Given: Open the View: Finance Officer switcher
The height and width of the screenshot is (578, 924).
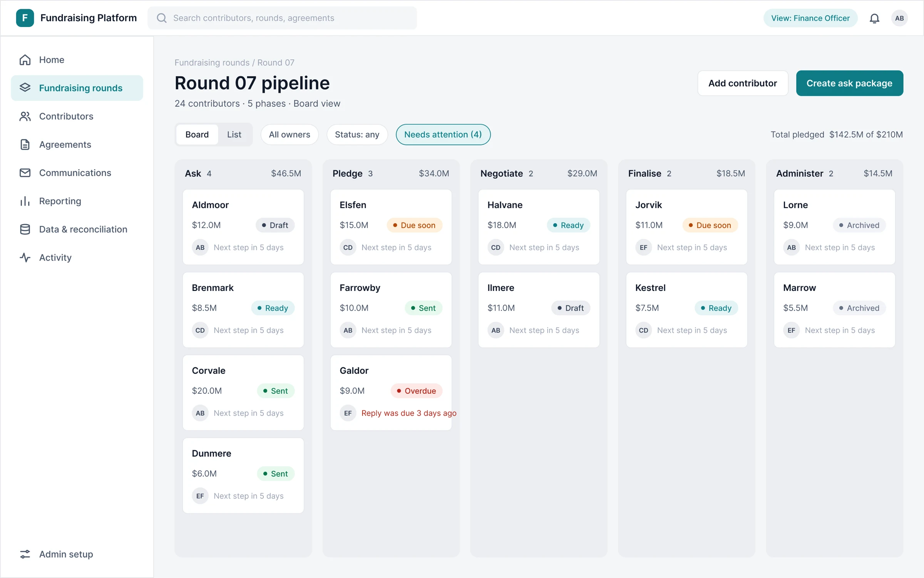Looking at the screenshot, I should pos(810,18).
